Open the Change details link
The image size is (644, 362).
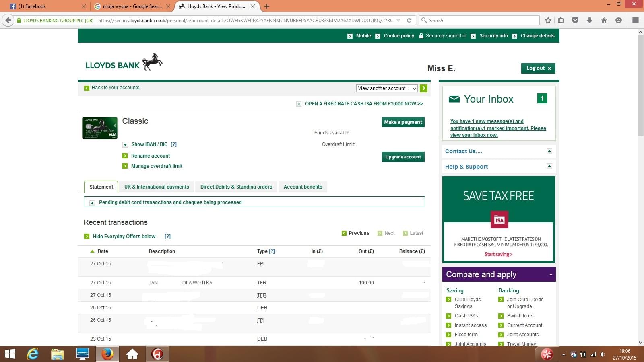(x=537, y=35)
